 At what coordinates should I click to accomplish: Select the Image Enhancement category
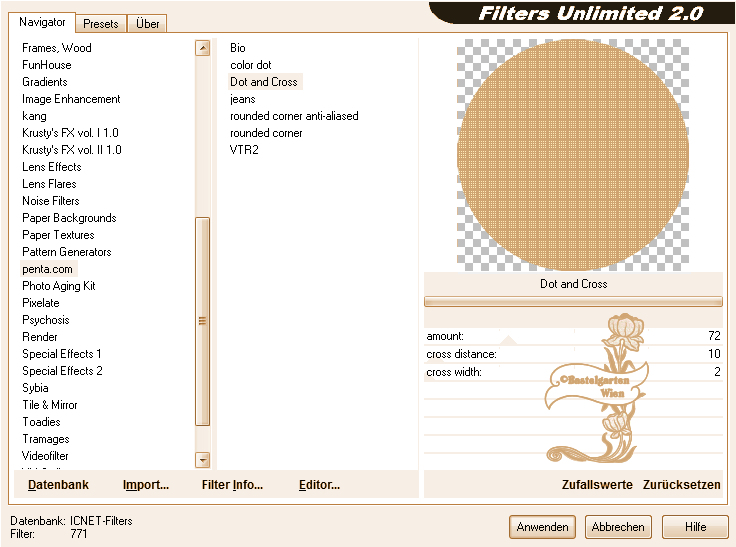tap(71, 99)
